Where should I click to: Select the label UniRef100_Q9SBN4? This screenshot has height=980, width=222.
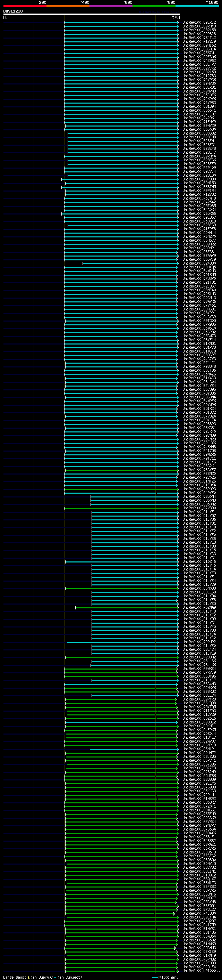[199, 398]
